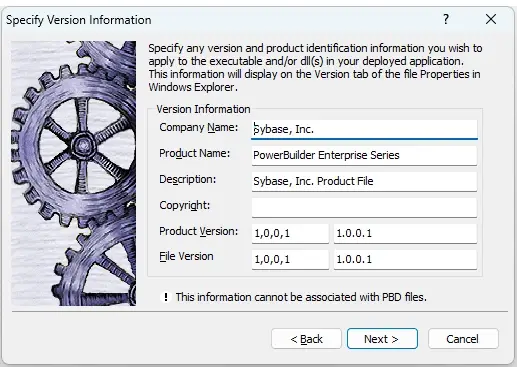
Task: Return to previous step with Back button
Action: pos(306,339)
